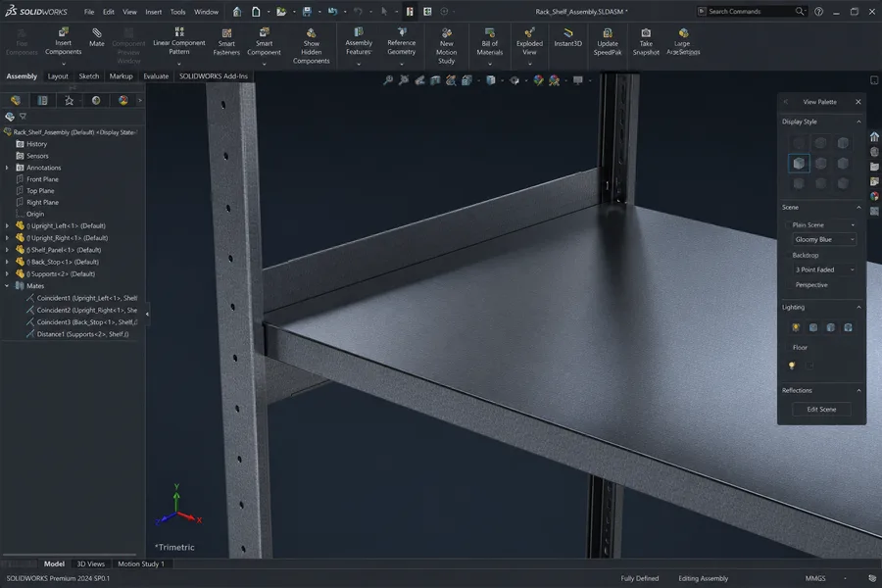Click Reference Geometry icon
This screenshot has height=588, width=882.
402,32
